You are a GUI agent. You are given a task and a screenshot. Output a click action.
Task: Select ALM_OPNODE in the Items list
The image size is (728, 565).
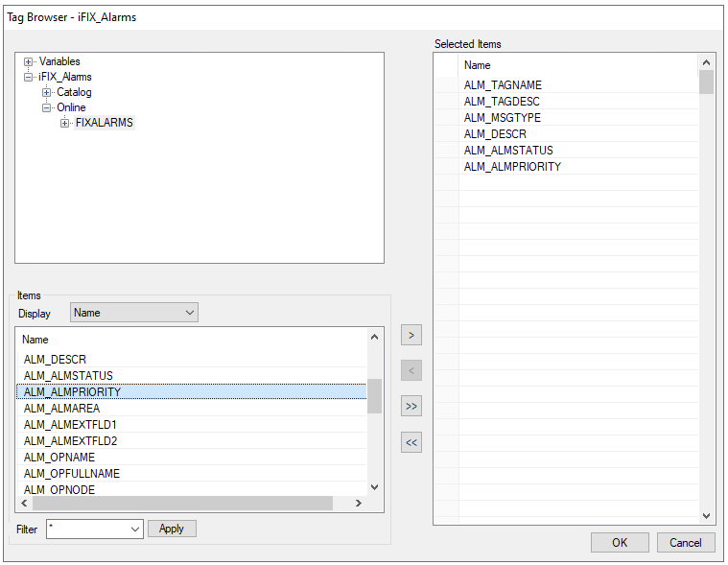click(192, 489)
